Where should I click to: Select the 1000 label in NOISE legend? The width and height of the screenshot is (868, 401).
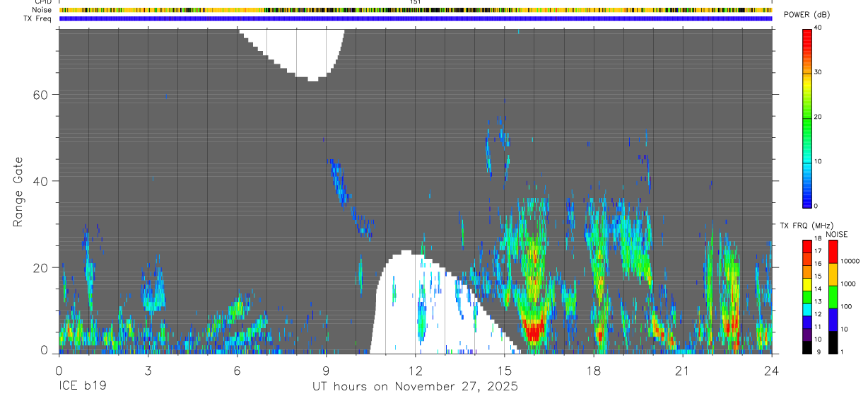point(848,284)
